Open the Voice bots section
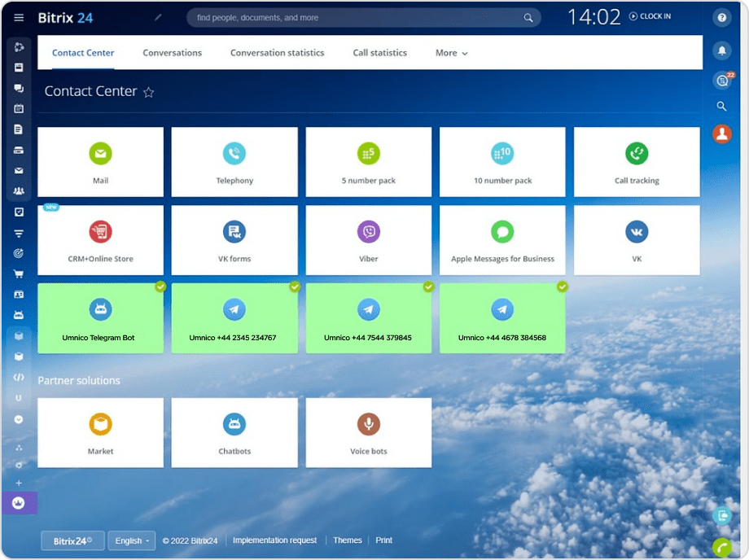The image size is (749, 560). (x=368, y=432)
